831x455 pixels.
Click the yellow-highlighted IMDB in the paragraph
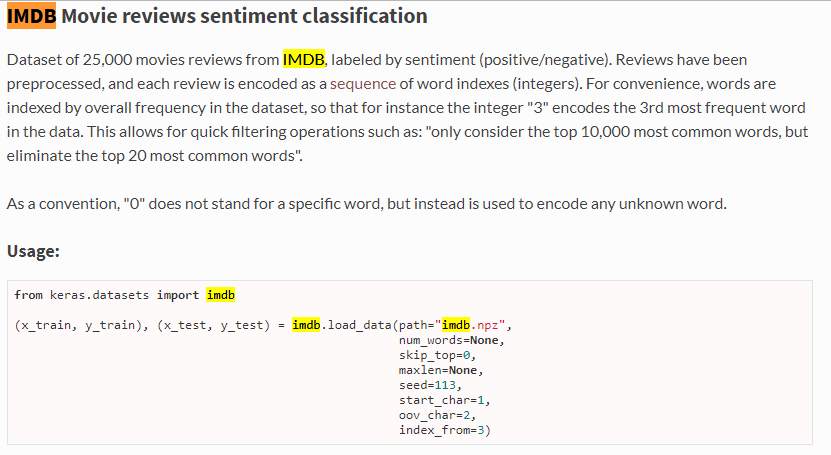tap(304, 59)
